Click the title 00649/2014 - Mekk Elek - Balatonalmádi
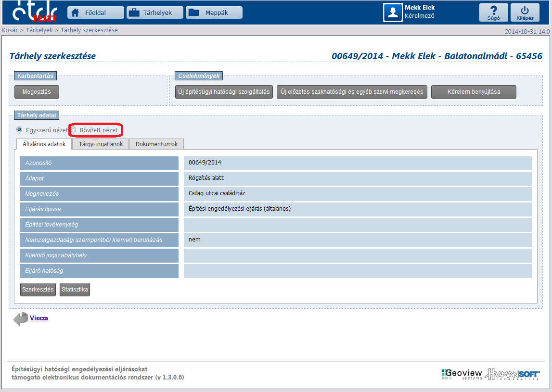552x392 pixels. pyautogui.click(x=437, y=56)
